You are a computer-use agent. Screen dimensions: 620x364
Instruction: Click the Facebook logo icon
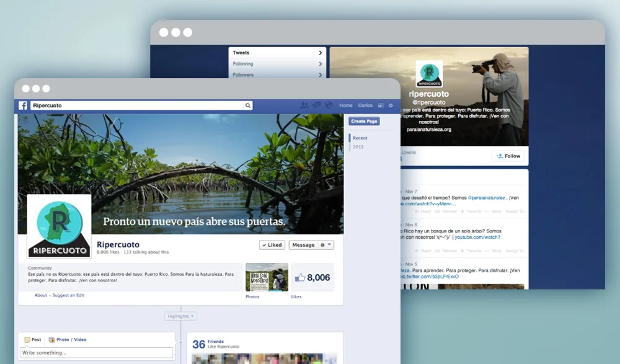pyautogui.click(x=23, y=105)
